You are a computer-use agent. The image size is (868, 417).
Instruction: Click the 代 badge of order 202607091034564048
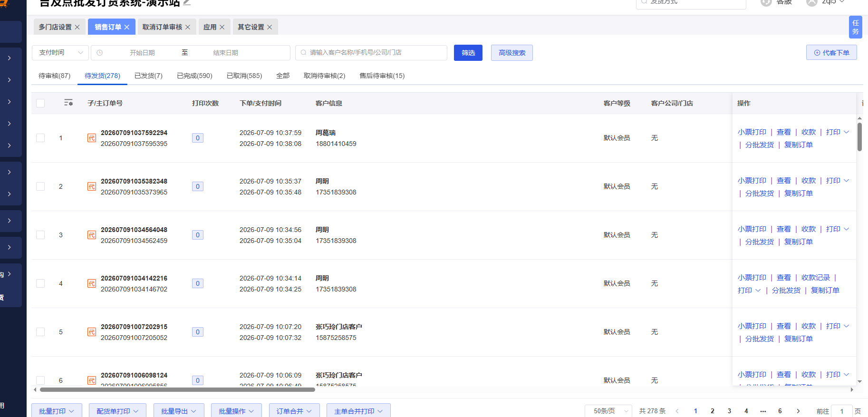pos(92,235)
